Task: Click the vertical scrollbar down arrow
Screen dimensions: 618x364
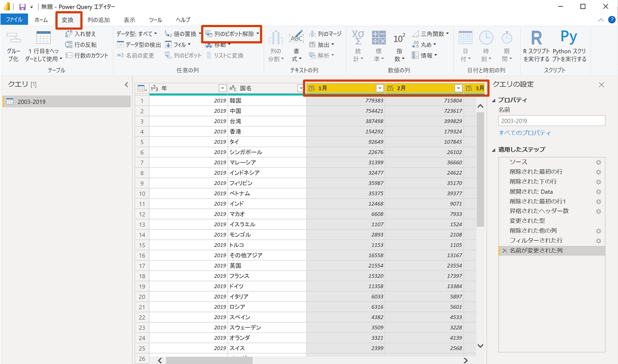Action: click(480, 346)
